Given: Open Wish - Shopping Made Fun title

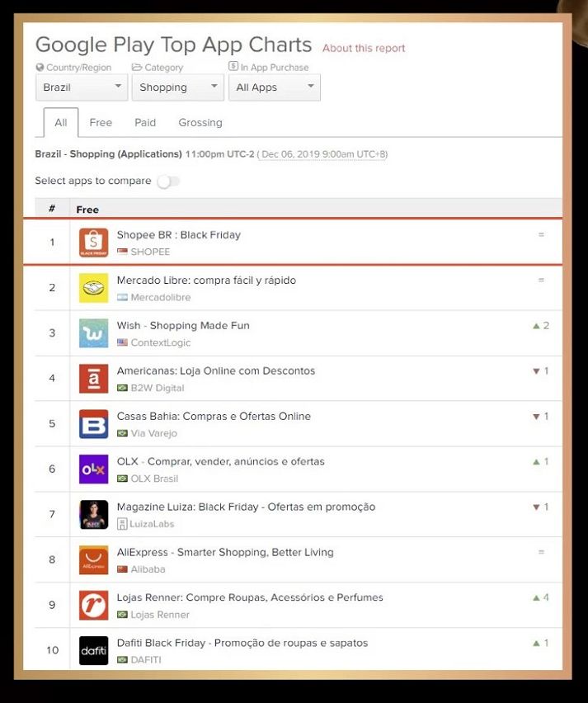Looking at the screenshot, I should [x=183, y=325].
